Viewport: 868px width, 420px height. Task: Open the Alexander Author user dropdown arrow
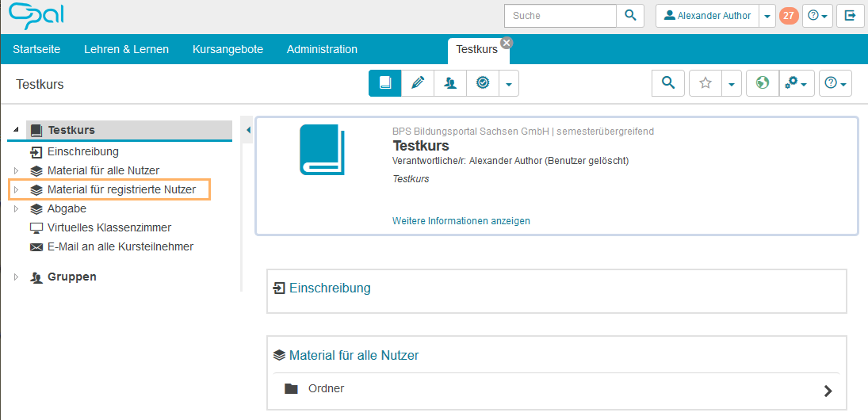[x=767, y=16]
